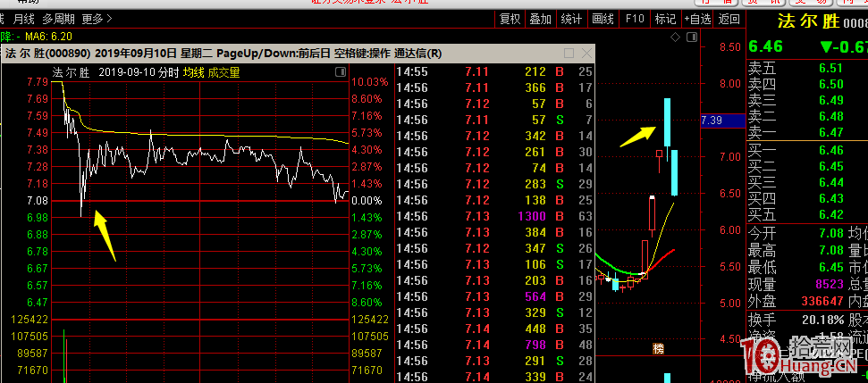Click the 外盘 value 336647
868x383 pixels.
822,303
